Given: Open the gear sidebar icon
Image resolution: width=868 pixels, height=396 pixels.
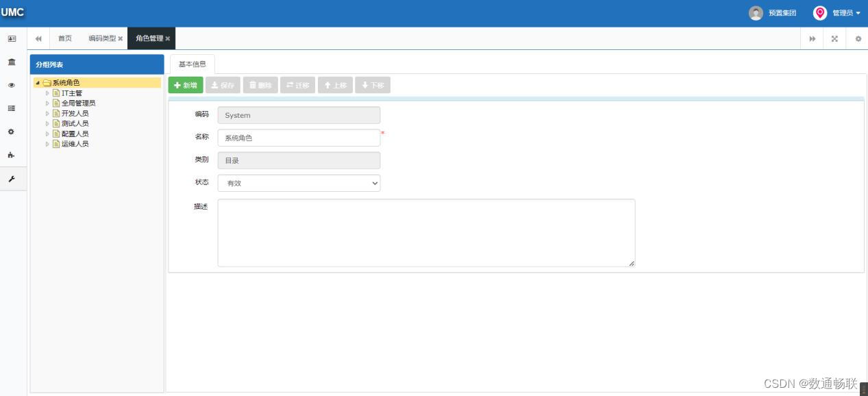Looking at the screenshot, I should click(x=12, y=132).
